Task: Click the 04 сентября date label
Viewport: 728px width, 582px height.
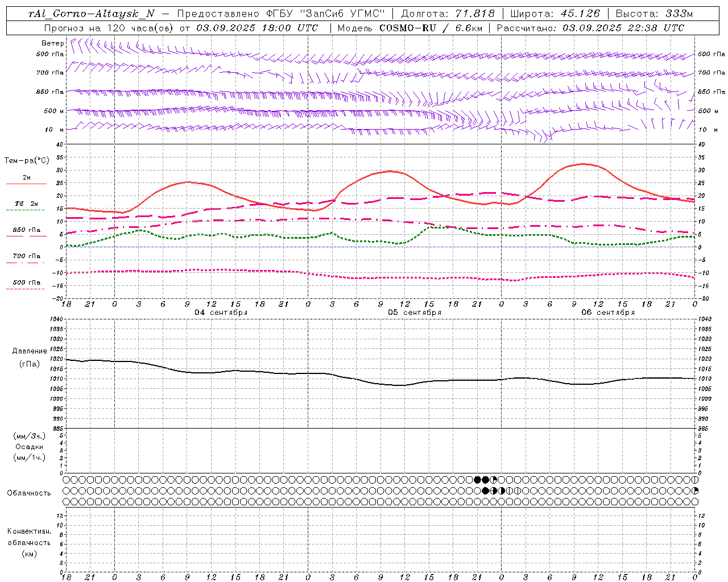Action: [x=221, y=313]
